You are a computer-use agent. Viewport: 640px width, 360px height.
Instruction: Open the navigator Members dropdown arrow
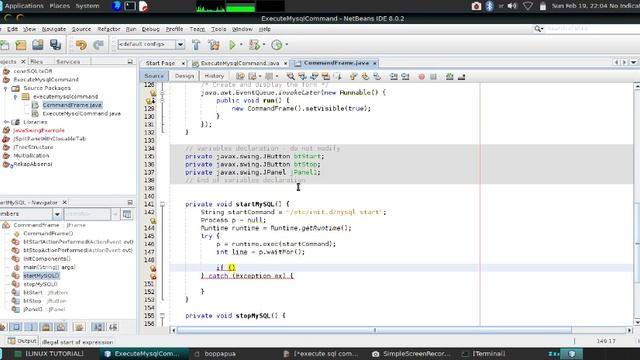click(57, 214)
